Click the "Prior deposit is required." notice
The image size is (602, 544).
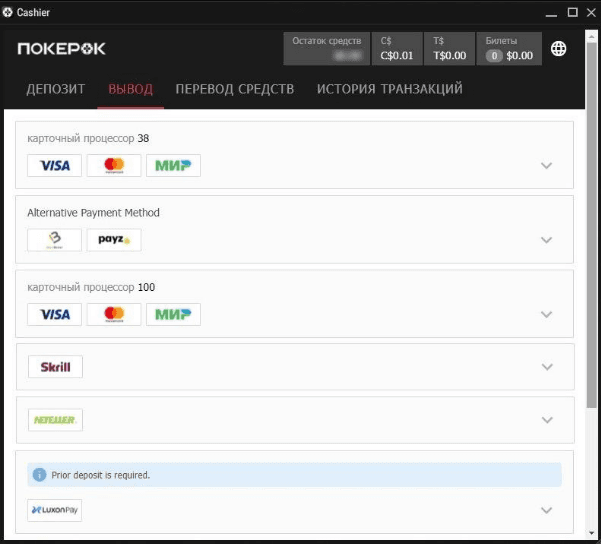click(294, 475)
